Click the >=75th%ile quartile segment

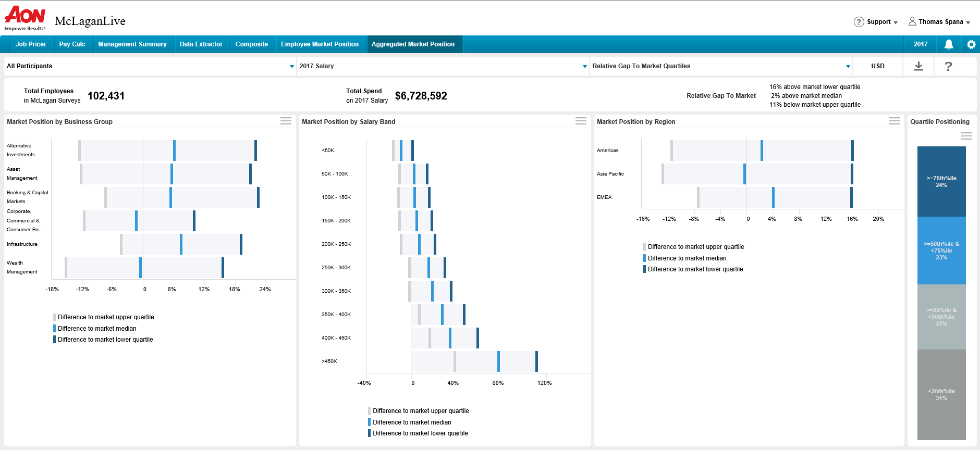(941, 181)
